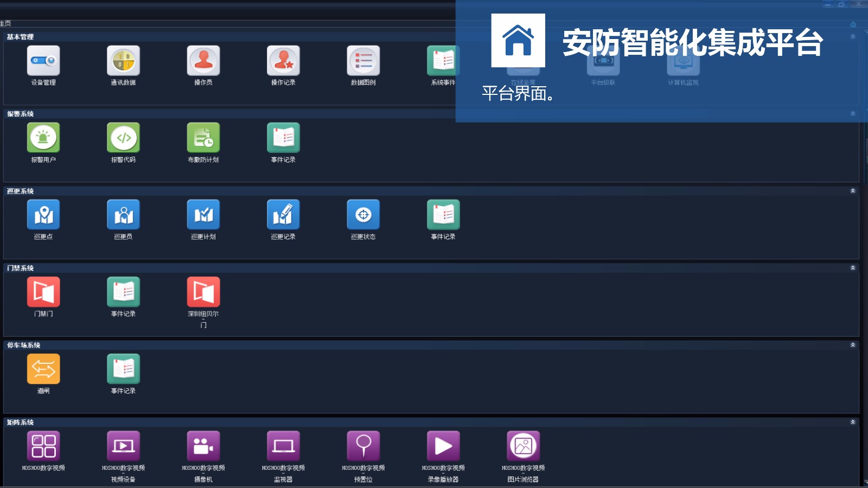Open 报警用户 alarm user icon

tap(43, 138)
